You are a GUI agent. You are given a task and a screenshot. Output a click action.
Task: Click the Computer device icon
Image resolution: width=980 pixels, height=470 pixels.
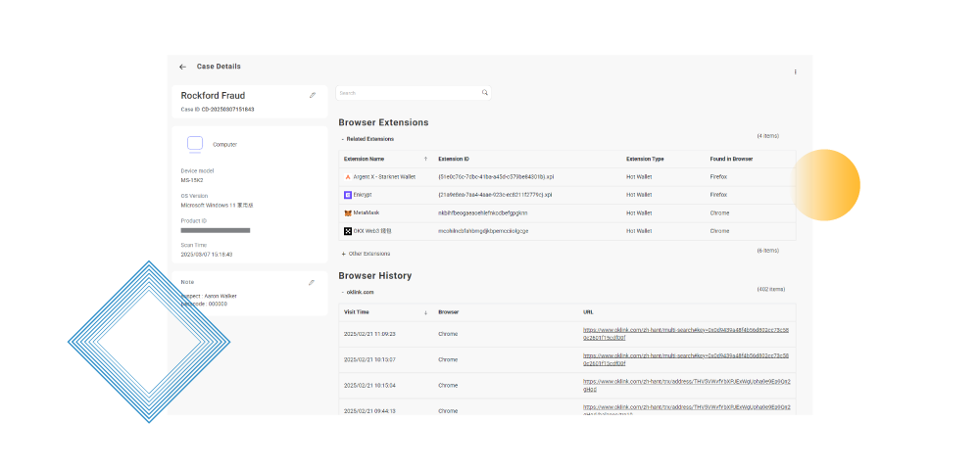tap(195, 144)
